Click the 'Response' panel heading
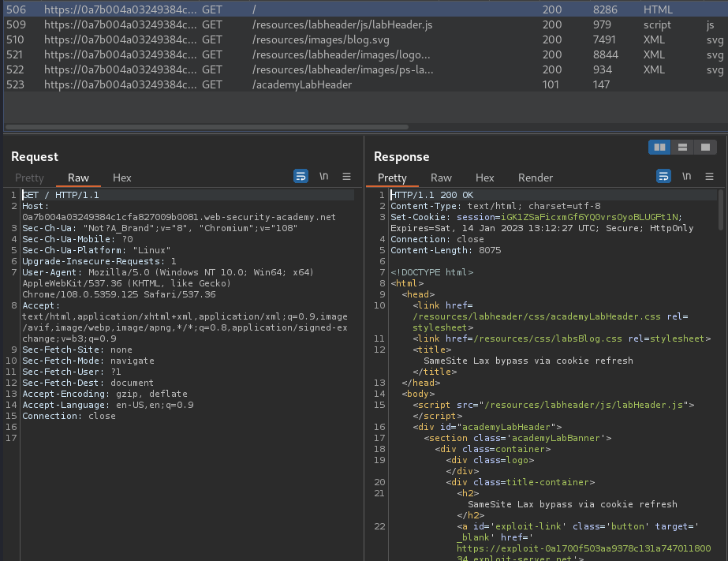The width and height of the screenshot is (728, 561). [x=401, y=157]
